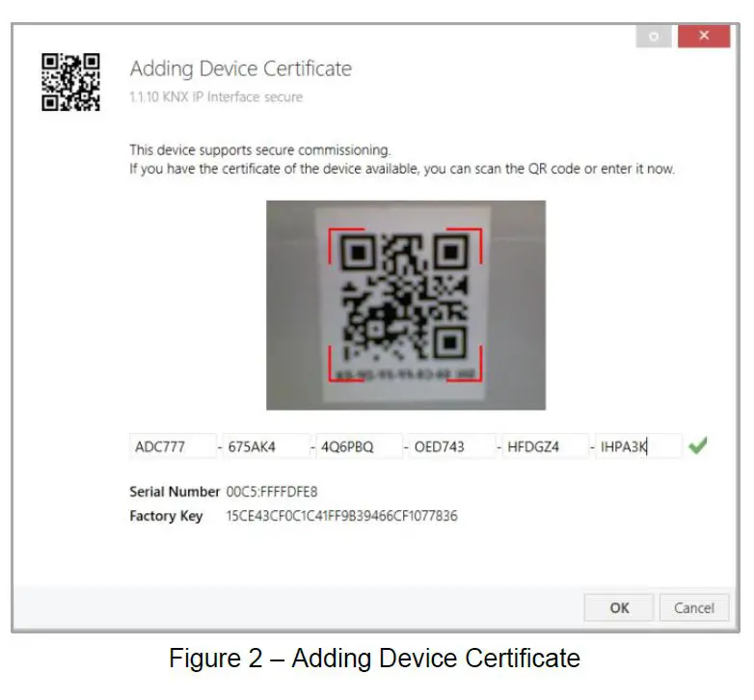Screen dimensions: 754x700
Task: Click the sentence about scanning the QR code
Action: point(402,169)
